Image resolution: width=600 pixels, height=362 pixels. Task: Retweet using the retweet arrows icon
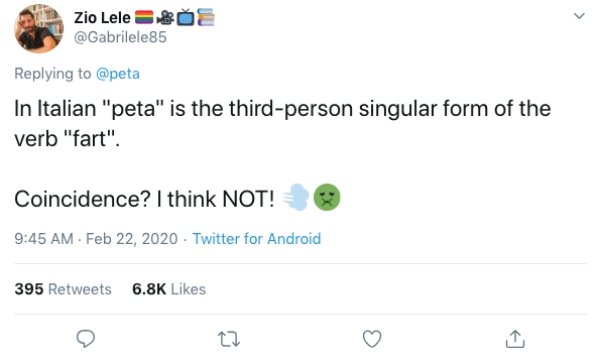[x=229, y=339]
